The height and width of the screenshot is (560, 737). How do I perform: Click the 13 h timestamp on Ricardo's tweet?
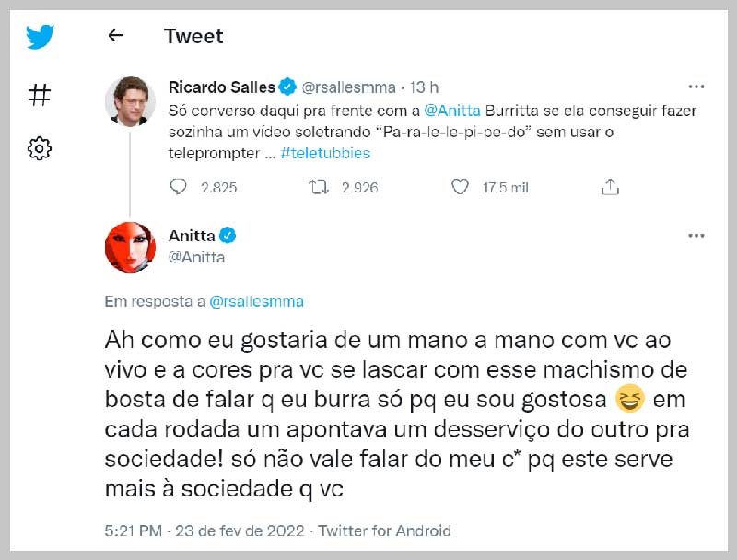(x=424, y=87)
